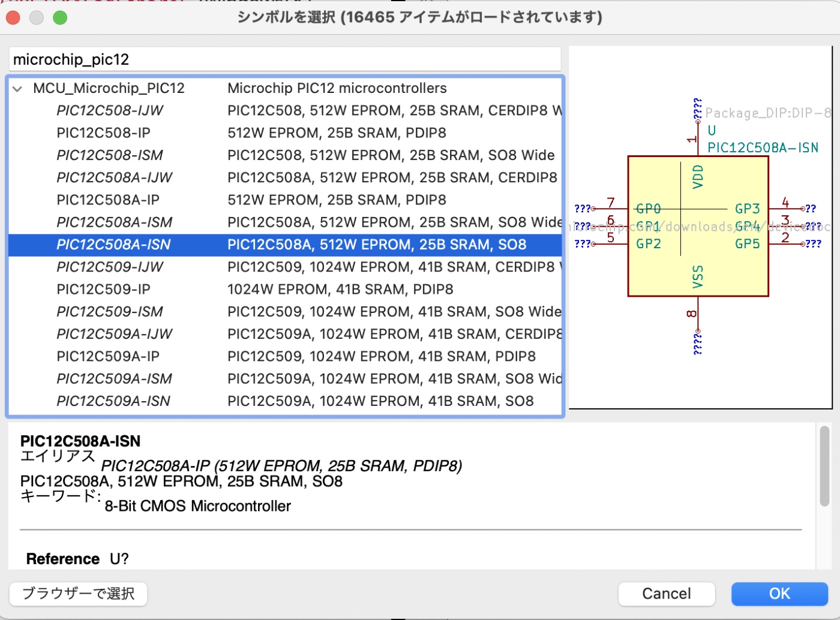Click the GP5 pin label in preview
The width and height of the screenshot is (840, 620).
point(748,243)
